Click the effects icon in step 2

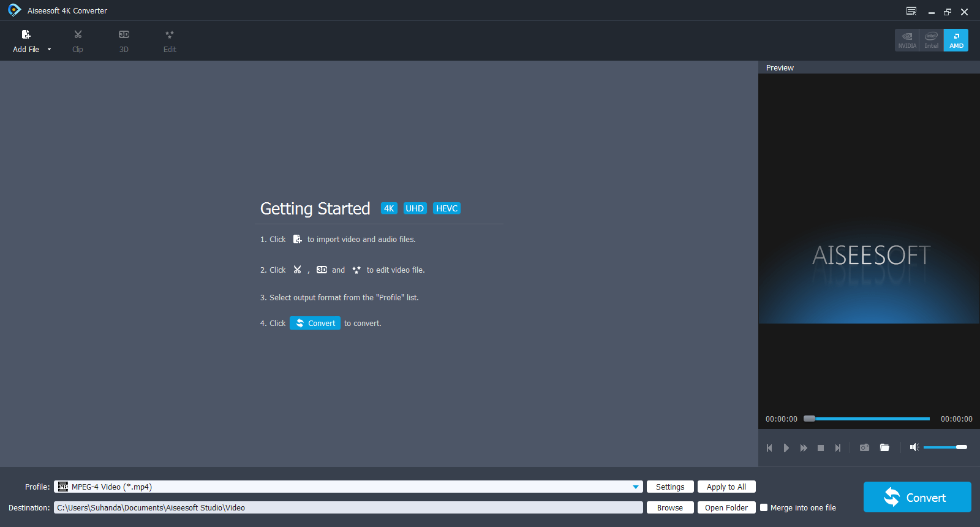[x=356, y=270]
